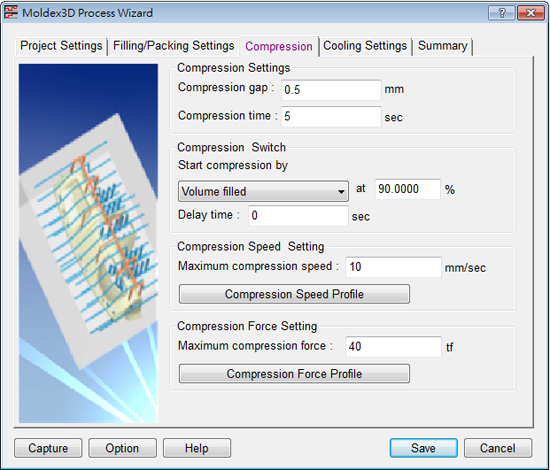The width and height of the screenshot is (550, 470).
Task: Click the Capture button
Action: tap(48, 448)
